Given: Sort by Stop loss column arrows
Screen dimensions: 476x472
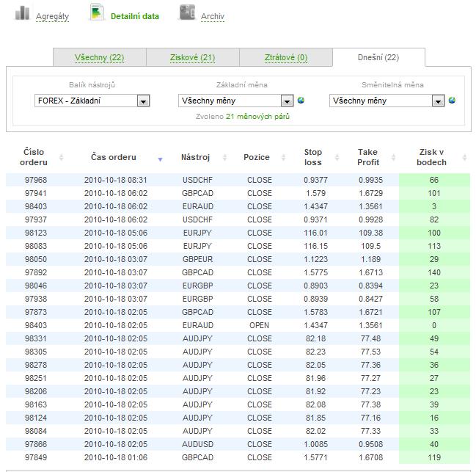Looking at the screenshot, I should point(337,157).
